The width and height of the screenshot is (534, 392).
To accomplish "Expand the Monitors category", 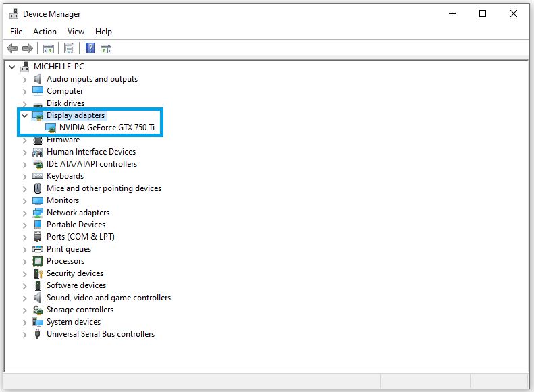I will point(24,201).
